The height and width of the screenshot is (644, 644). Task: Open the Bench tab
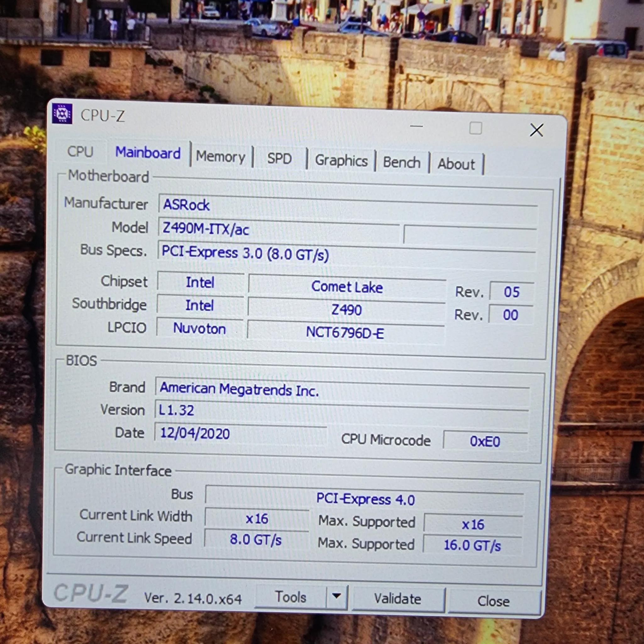click(x=401, y=163)
